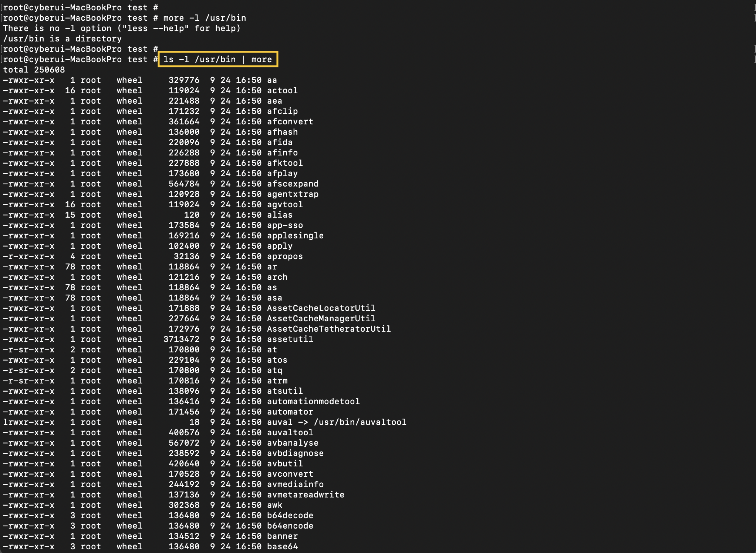Click the 'avmetareadwrite' filename
This screenshot has width=756, height=553.
(306, 495)
